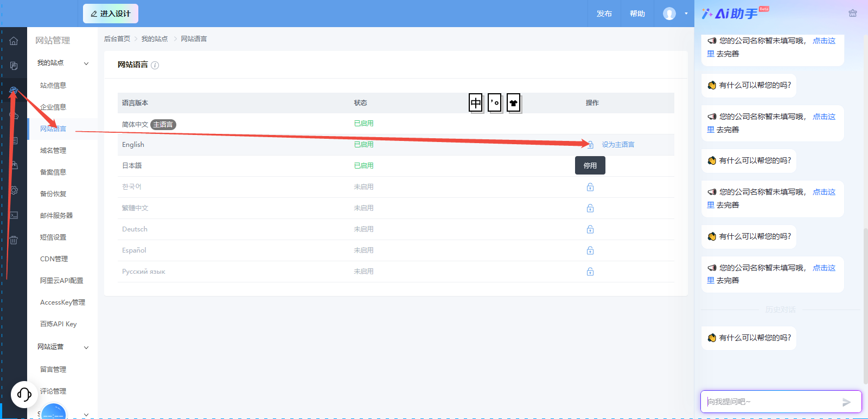Enable the Русский язык lock toggle

590,272
